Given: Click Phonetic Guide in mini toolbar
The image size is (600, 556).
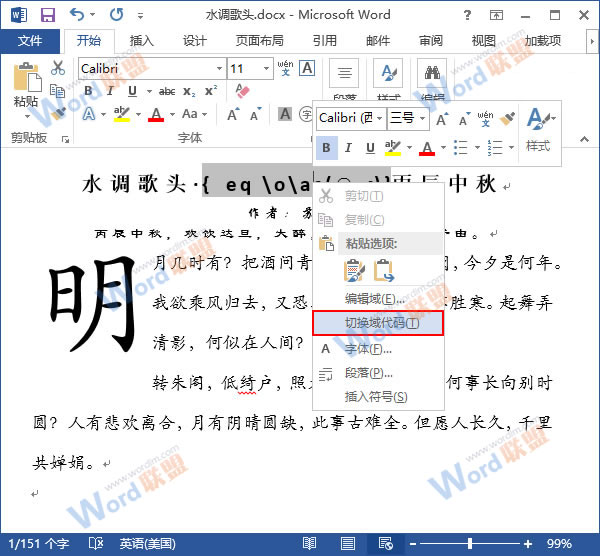Looking at the screenshot, I should [485, 119].
